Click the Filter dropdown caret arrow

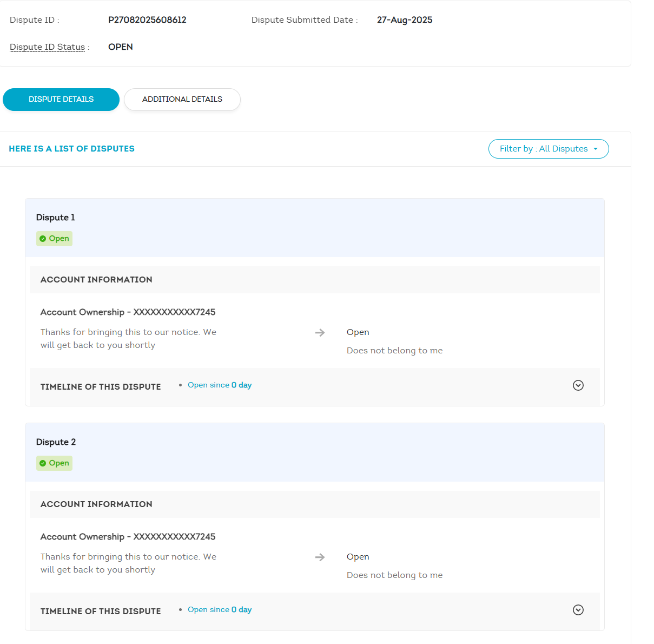596,149
